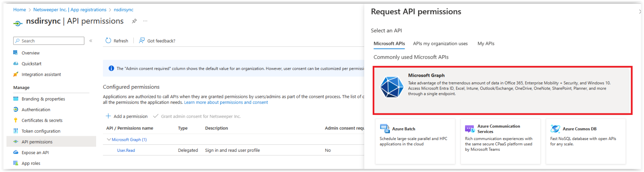Click the nsdirsync app registration icon
Screen dimensions: 644x172
18,23
